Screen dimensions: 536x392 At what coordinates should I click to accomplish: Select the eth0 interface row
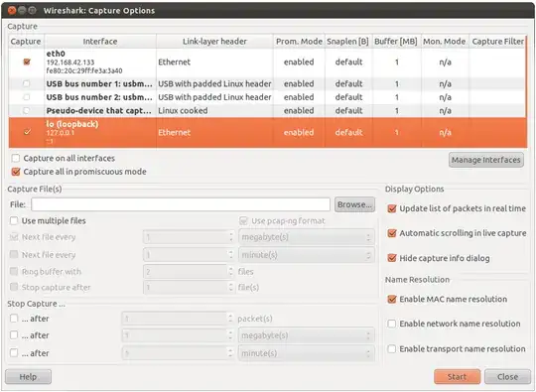(268, 63)
